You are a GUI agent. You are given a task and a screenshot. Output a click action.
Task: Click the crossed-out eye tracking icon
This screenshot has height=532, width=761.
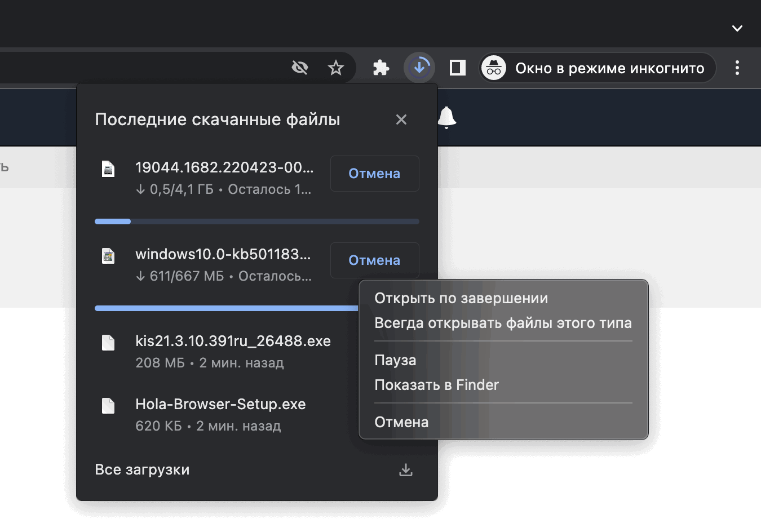pyautogui.click(x=300, y=68)
